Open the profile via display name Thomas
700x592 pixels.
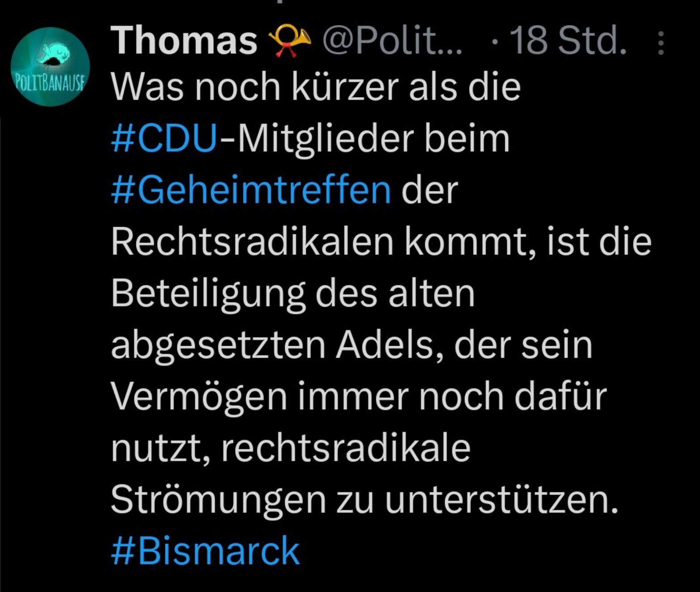pos(184,41)
